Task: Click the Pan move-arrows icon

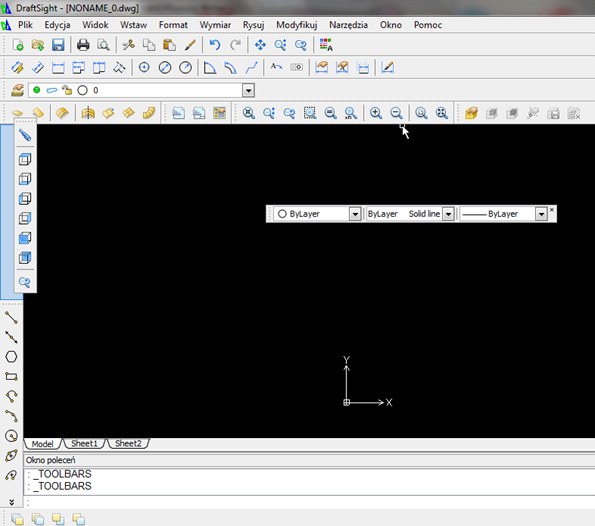Action: click(260, 45)
